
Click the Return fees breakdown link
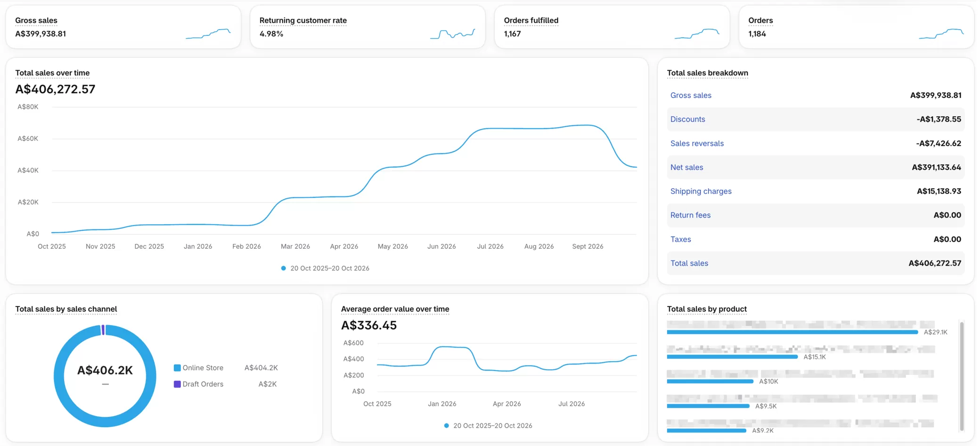coord(690,215)
